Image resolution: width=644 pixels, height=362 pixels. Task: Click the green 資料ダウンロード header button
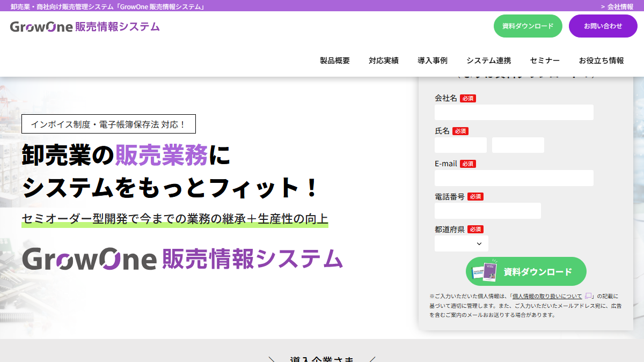point(528,26)
